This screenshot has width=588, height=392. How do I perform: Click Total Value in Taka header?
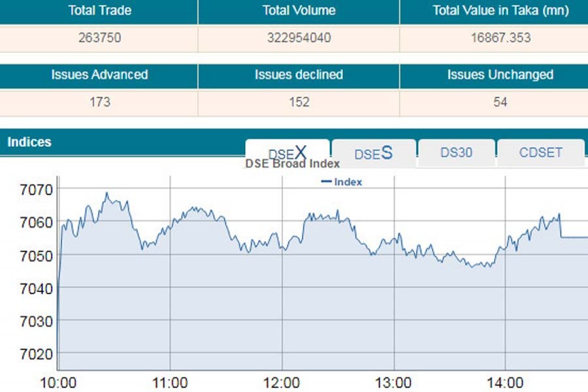tap(500, 10)
